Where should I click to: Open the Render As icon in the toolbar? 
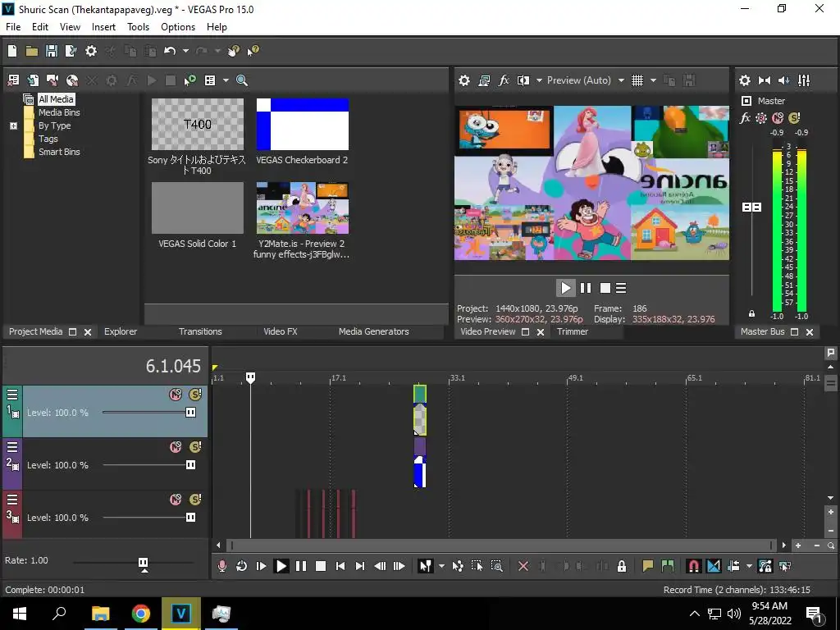point(71,51)
